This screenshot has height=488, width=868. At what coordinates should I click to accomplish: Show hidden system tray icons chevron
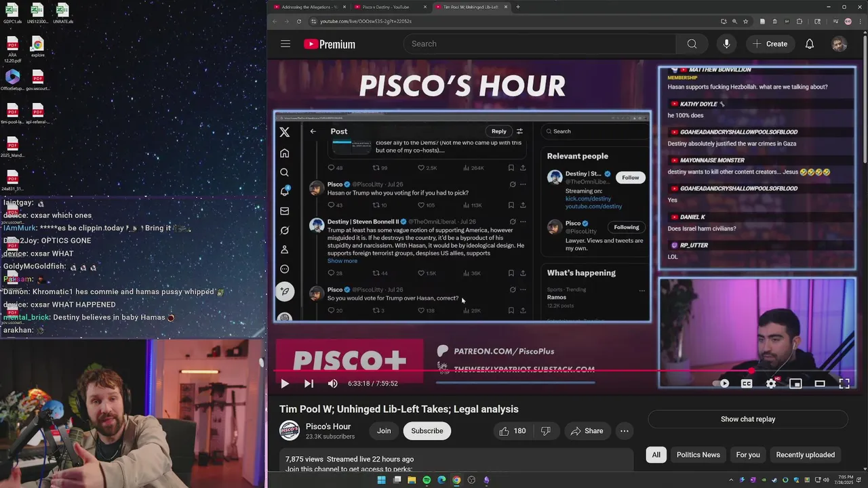(730, 480)
